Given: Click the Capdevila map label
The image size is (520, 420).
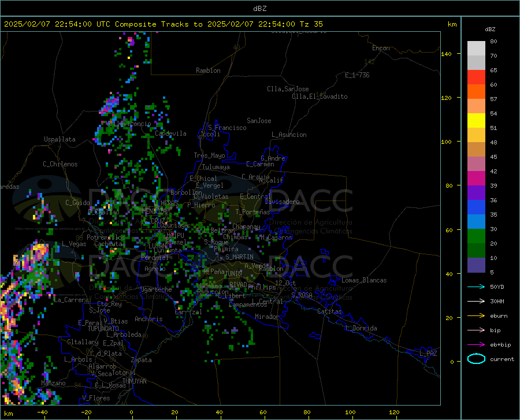Looking at the screenshot, I should 170,133.
